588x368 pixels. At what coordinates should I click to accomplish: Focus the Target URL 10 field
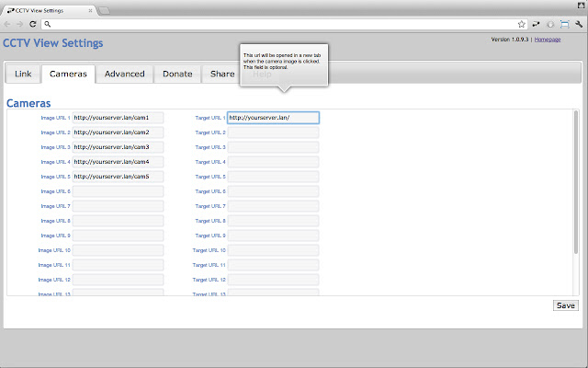(x=274, y=250)
